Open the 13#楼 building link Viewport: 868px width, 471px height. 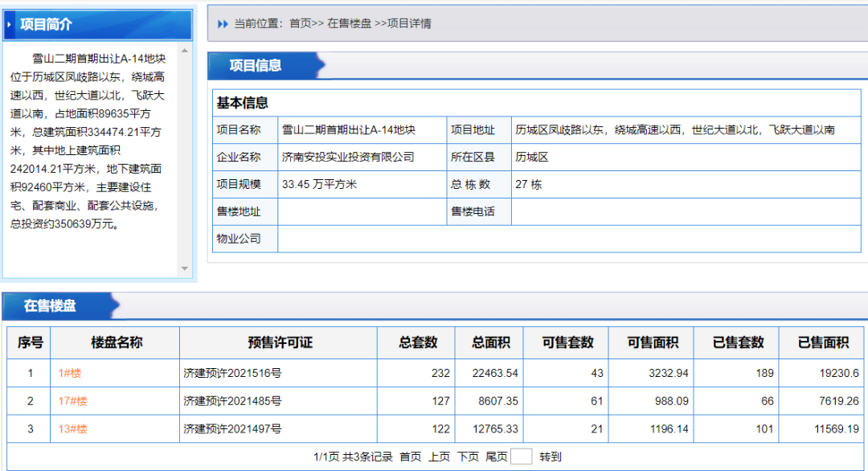point(73,428)
